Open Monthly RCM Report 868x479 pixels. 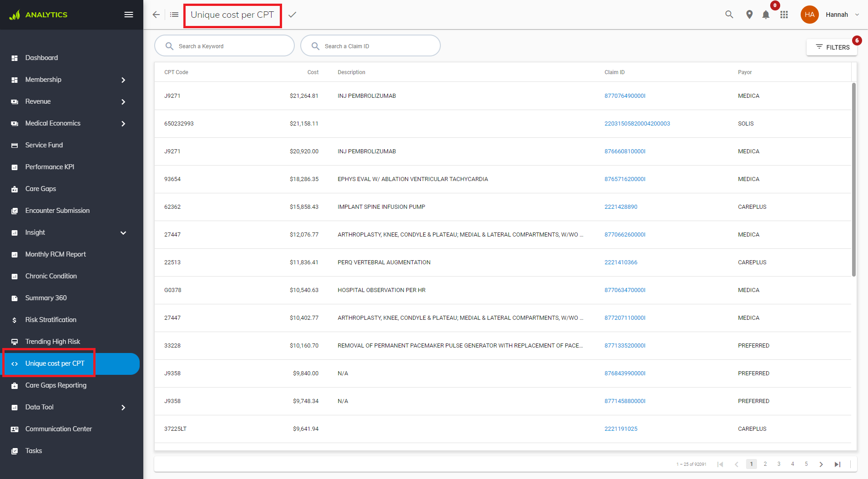point(56,254)
